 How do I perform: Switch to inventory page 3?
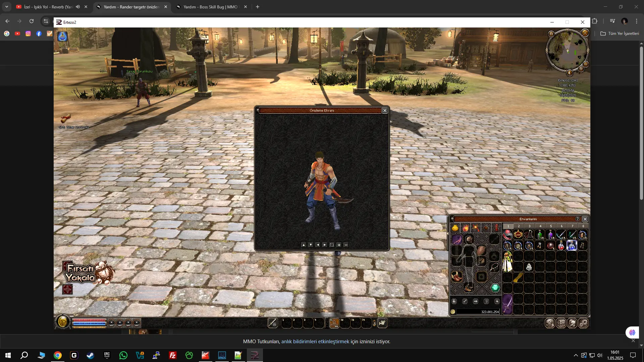coord(530,226)
